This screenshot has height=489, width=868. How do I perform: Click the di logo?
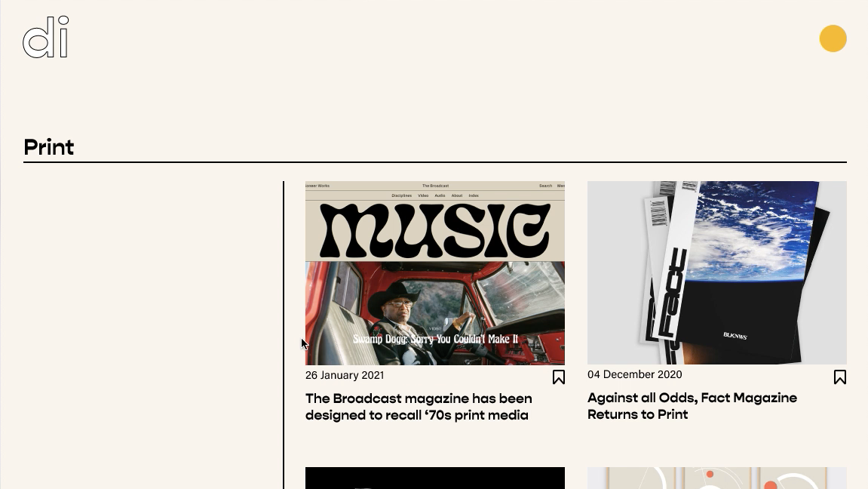pyautogui.click(x=46, y=37)
